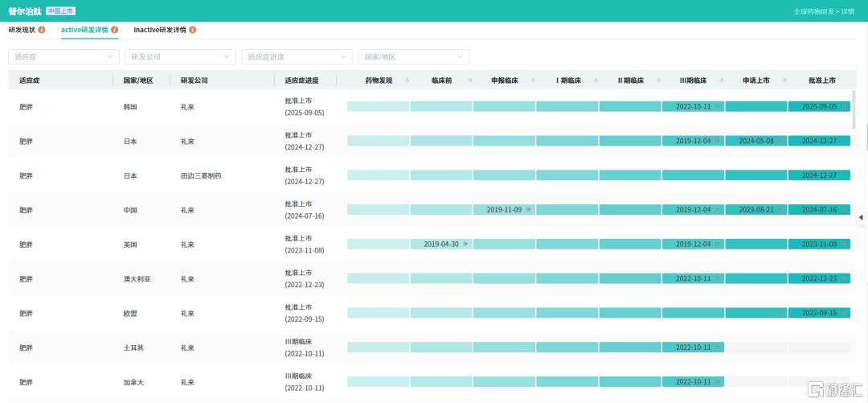This screenshot has width=868, height=403.
Task: Expand the 适应症进度 filter dropdown
Action: click(297, 57)
